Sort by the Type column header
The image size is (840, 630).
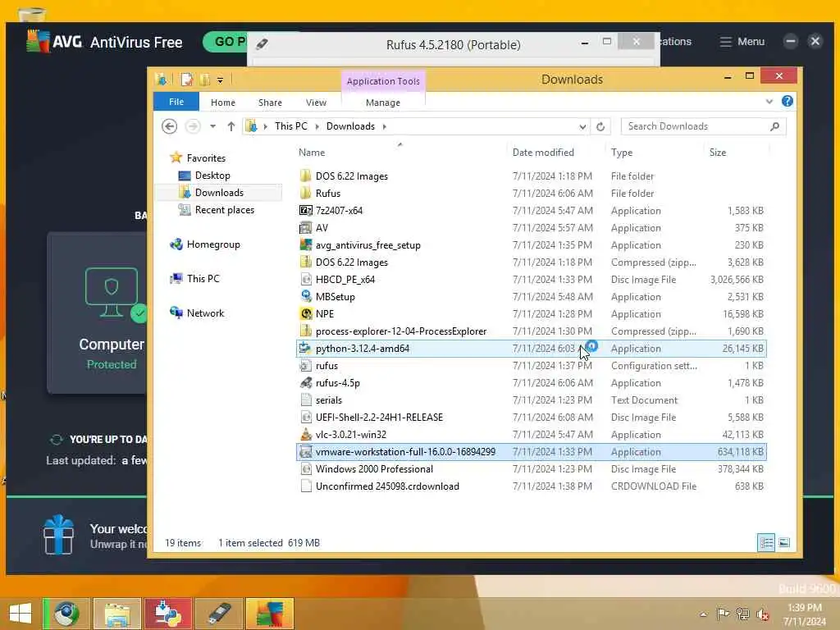(622, 153)
